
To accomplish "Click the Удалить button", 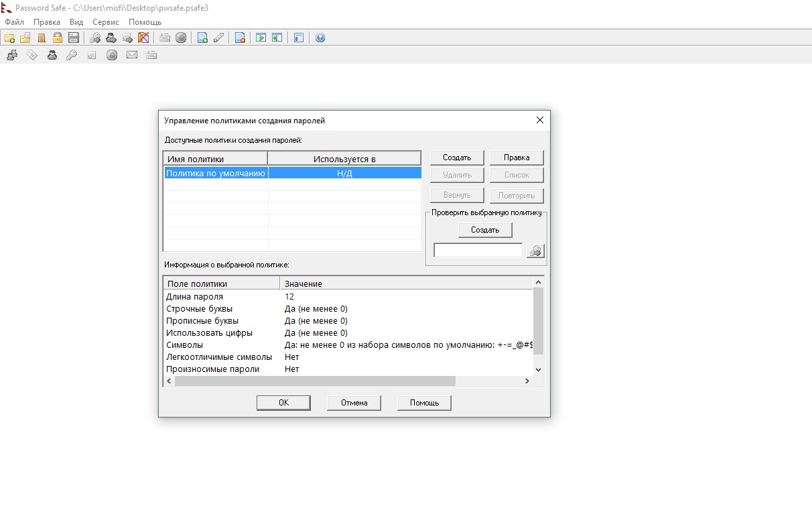I will pos(457,175).
